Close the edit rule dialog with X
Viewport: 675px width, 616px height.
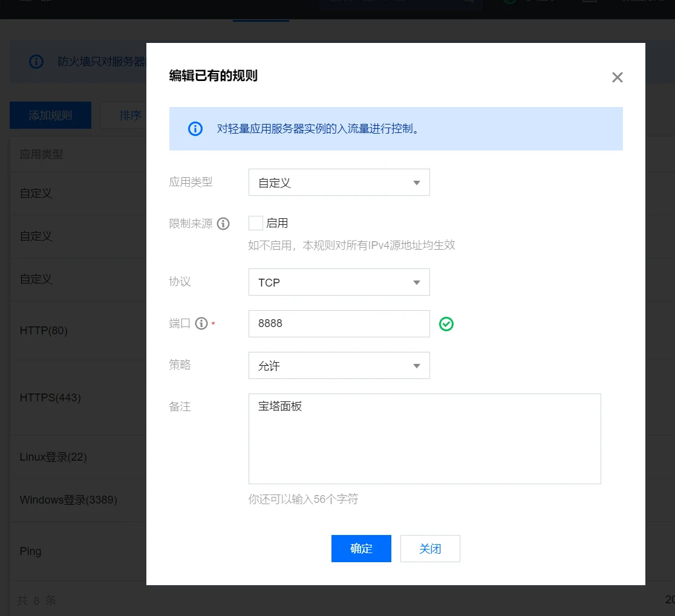pyautogui.click(x=618, y=77)
